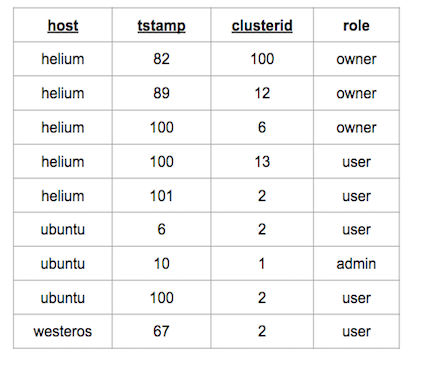Click ubuntu row's tstamp value 10
This screenshot has height=370, width=440.
[161, 264]
